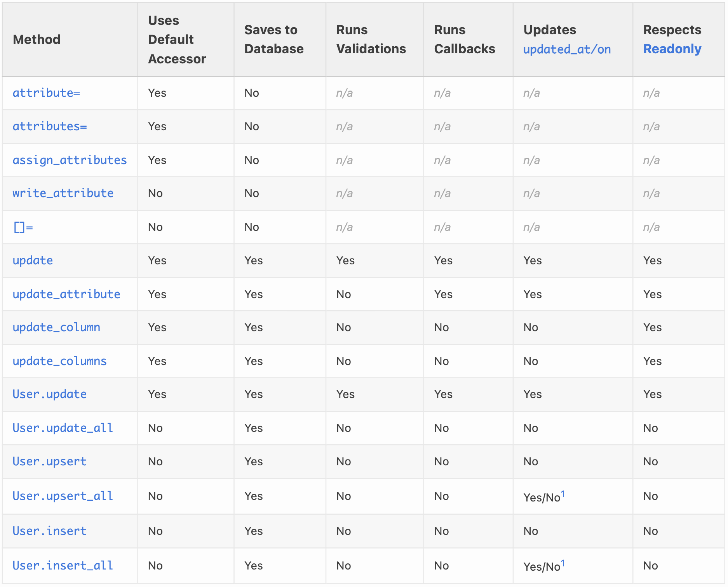This screenshot has height=587, width=728.
Task: Click the []= method link
Action: click(23, 227)
